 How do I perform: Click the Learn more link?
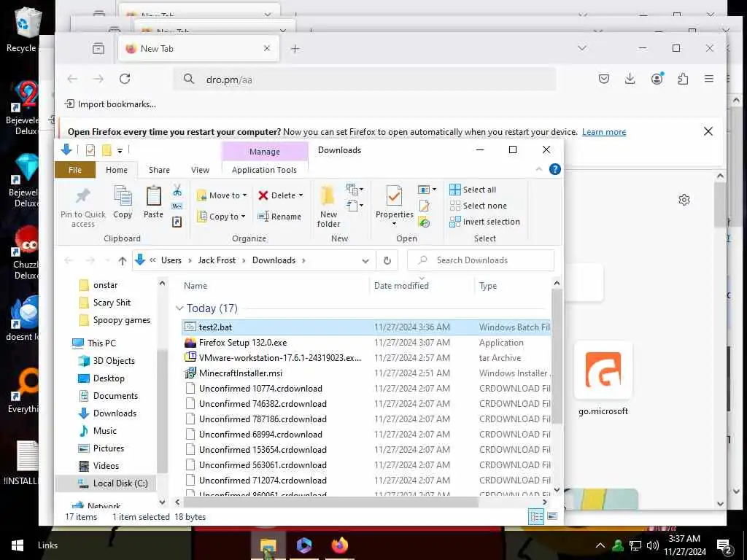coord(603,132)
